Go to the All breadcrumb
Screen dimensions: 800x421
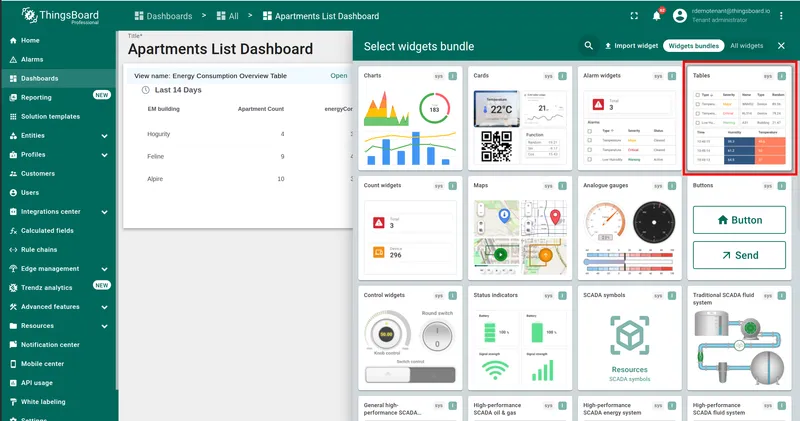228,16
